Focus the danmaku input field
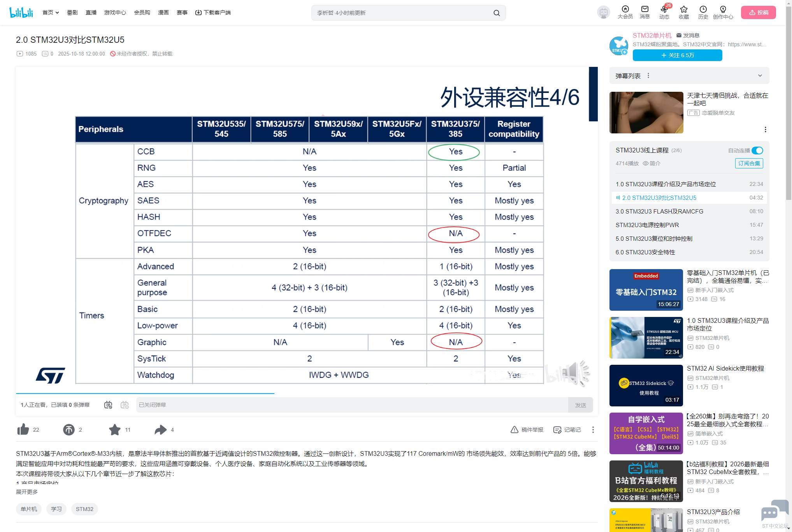This screenshot has height=532, width=792. (x=352, y=405)
